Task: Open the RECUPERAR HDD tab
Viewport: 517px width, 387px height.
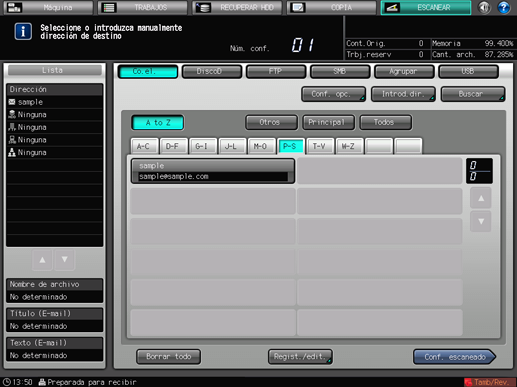Action: point(237,8)
